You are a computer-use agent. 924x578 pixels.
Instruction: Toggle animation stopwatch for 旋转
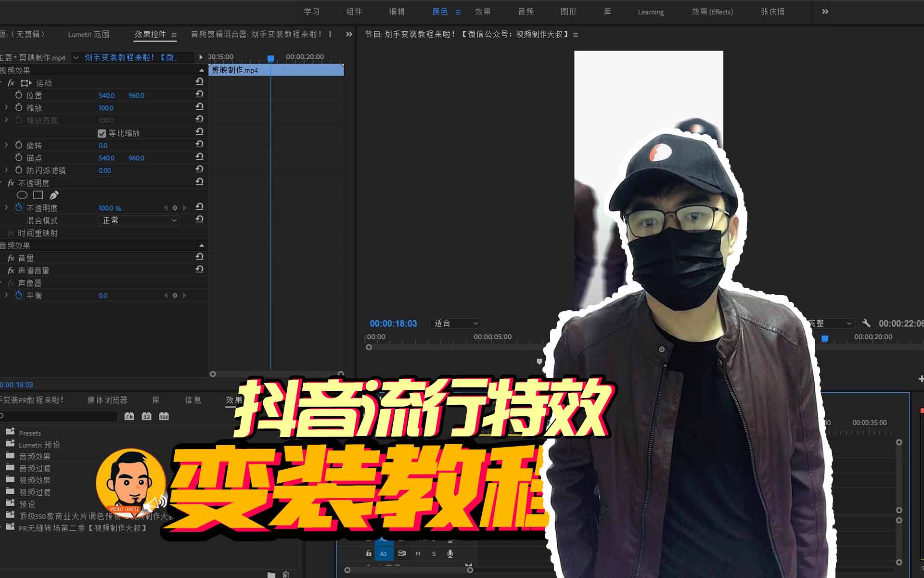(x=19, y=145)
